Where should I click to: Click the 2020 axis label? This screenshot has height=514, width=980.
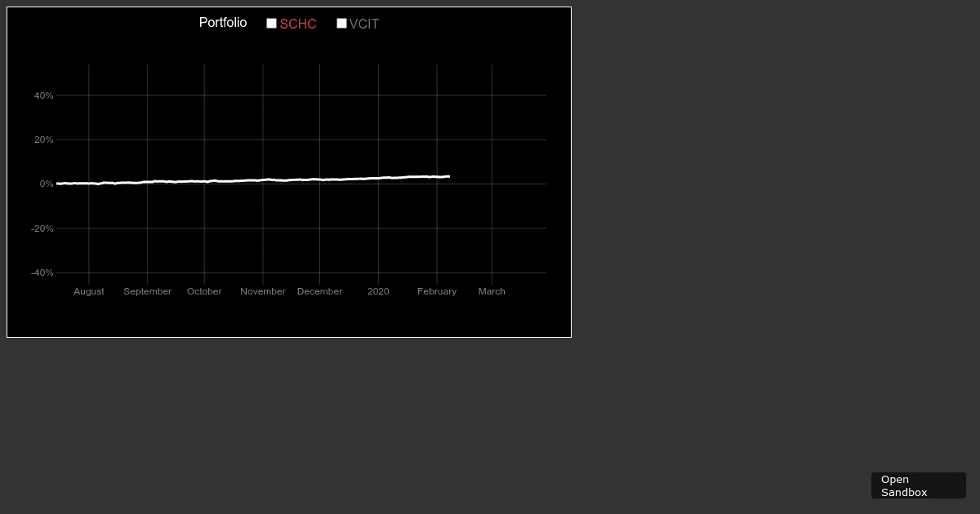click(378, 291)
